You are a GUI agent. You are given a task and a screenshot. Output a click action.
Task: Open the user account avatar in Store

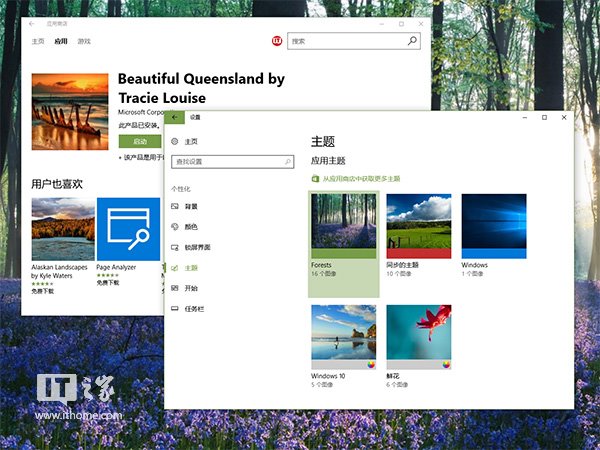[x=277, y=41]
